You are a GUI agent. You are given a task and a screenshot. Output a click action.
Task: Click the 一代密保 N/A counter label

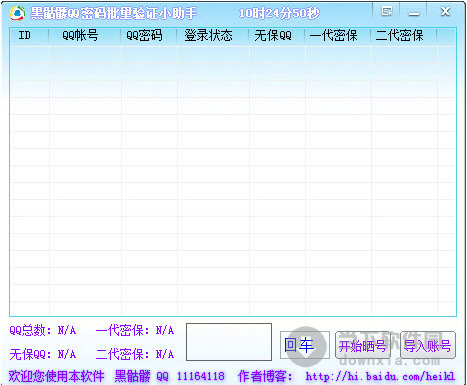[x=135, y=330]
